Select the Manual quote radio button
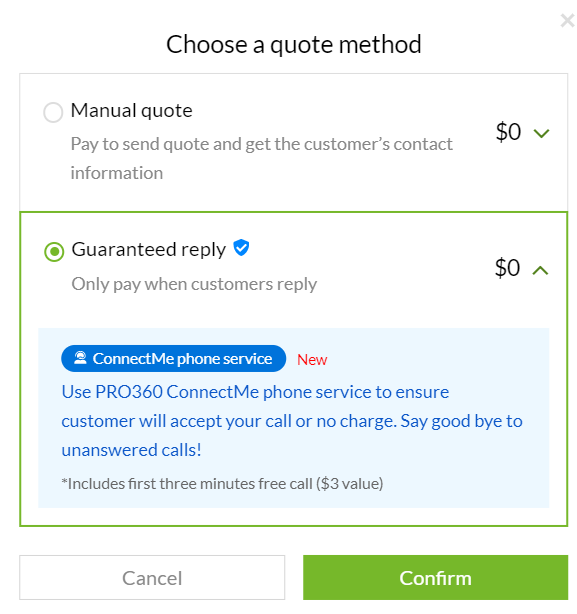 point(53,112)
